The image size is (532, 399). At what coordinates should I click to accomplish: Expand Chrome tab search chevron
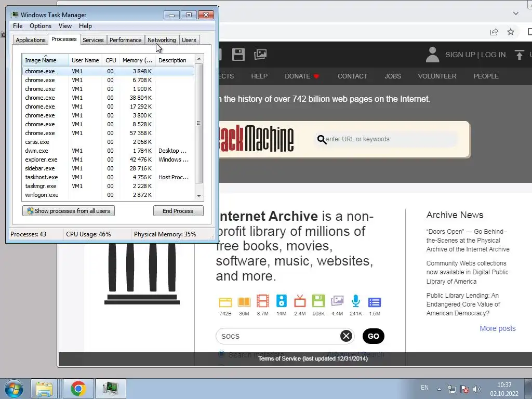[516, 14]
